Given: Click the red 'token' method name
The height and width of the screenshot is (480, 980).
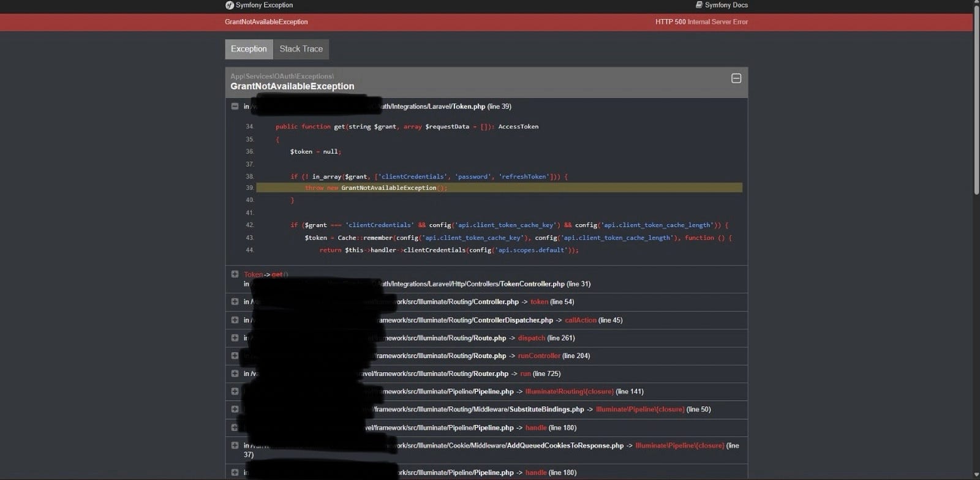Looking at the screenshot, I should pos(539,302).
